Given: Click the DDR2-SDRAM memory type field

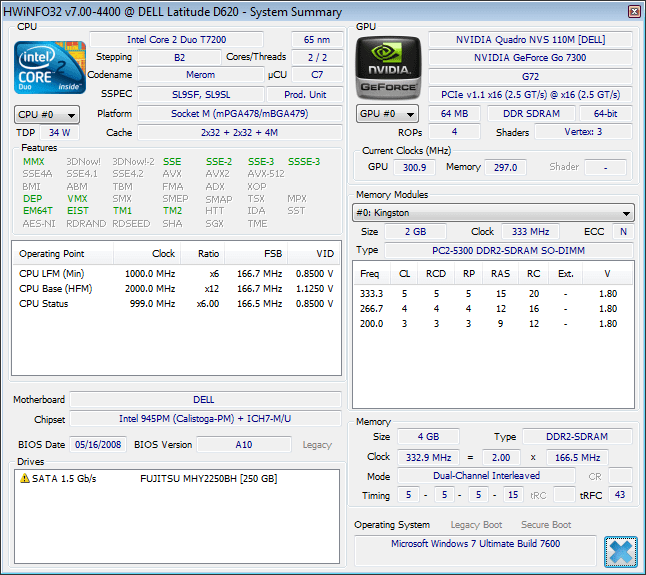Looking at the screenshot, I should (x=577, y=437).
